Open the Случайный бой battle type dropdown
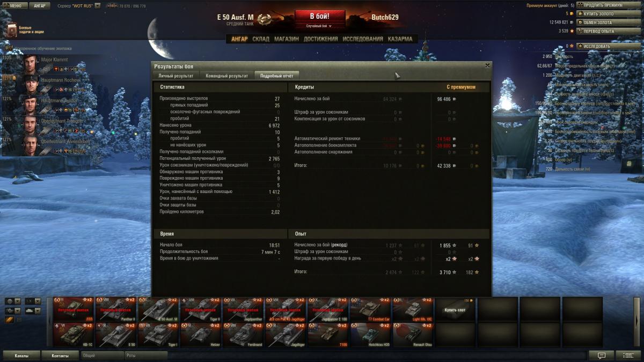Screen dimensions: 644x362 [x=319, y=26]
